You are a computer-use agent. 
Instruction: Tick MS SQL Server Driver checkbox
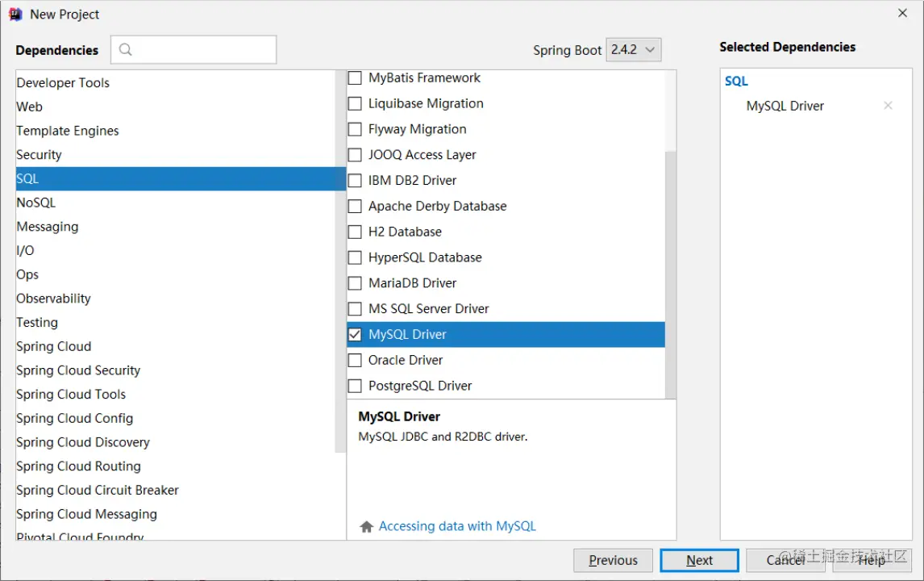pos(355,309)
